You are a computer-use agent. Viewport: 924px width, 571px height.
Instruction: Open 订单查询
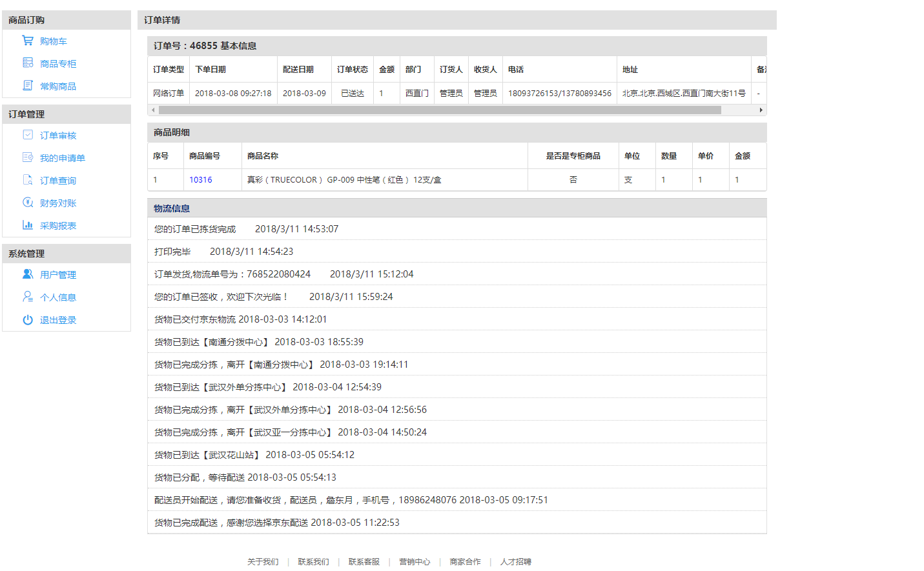pyautogui.click(x=58, y=181)
